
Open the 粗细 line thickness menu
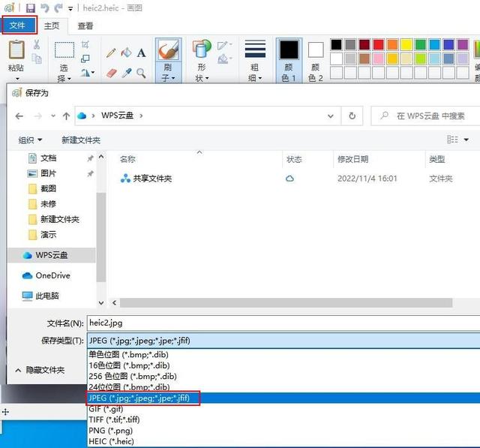click(x=255, y=60)
